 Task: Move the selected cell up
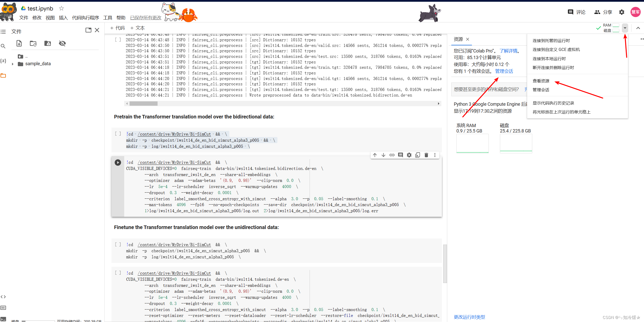[375, 155]
